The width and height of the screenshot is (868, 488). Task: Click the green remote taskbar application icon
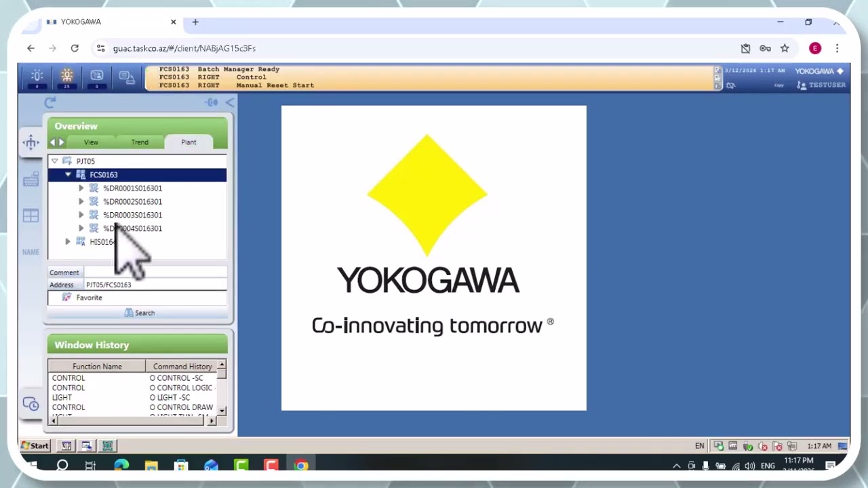pos(107,446)
